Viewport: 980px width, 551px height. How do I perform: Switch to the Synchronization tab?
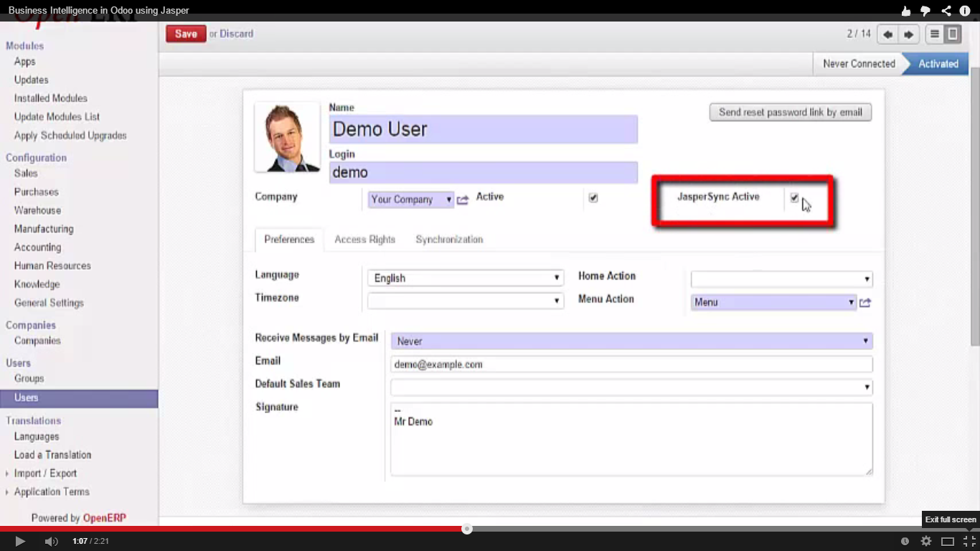point(449,240)
